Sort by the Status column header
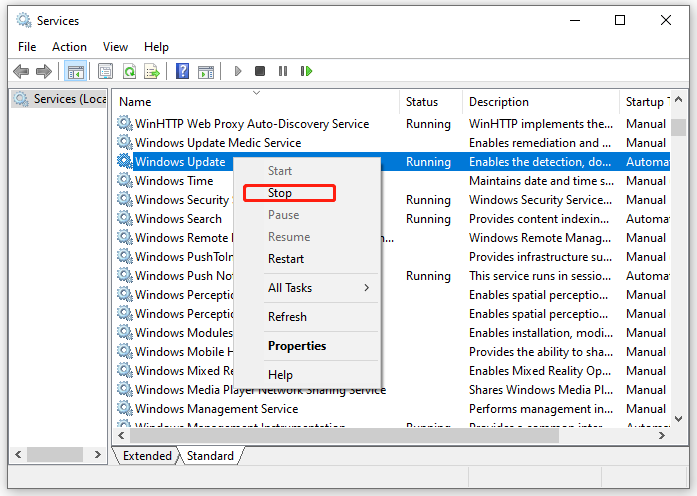Viewport: 697px width, 496px height. click(x=431, y=102)
